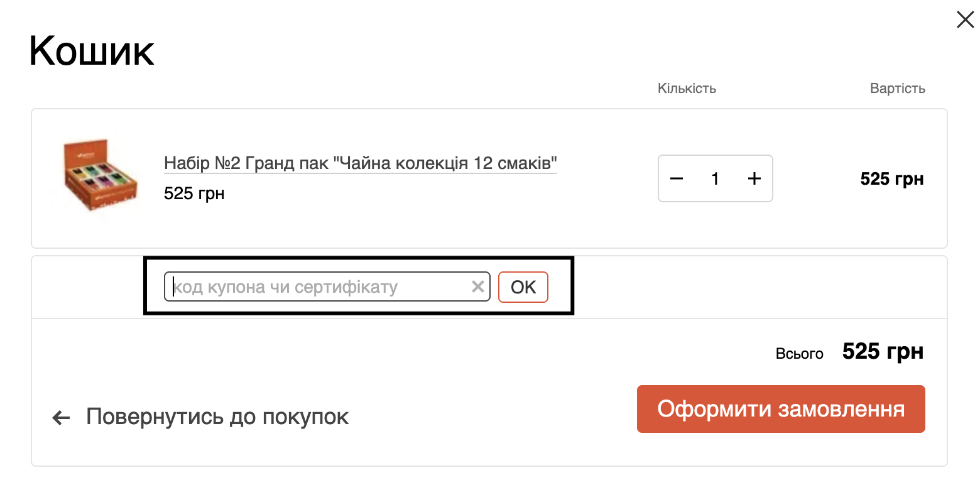Click the quantity value 1 in the stepper
Image resolution: width=980 pixels, height=485 pixels.
pyautogui.click(x=715, y=178)
